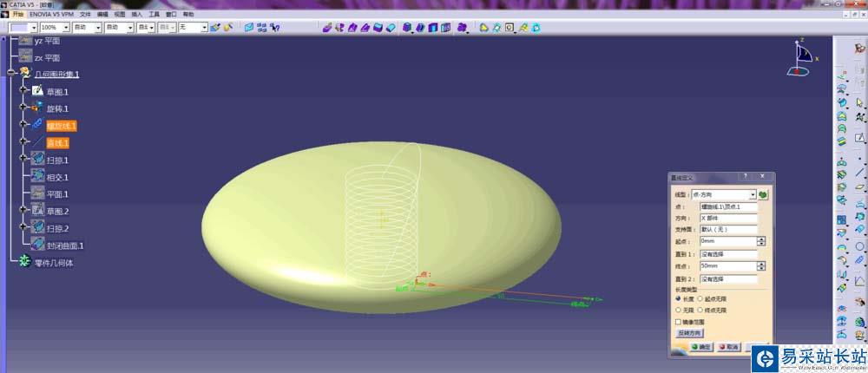Click the first purple solid icon in toolbar
This screenshot has width=868, height=373.
(326, 27)
